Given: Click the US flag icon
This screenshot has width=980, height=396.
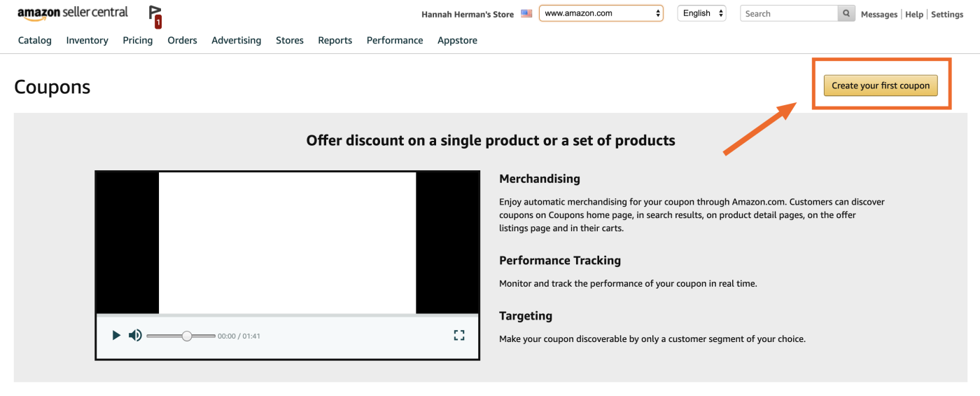Looking at the screenshot, I should pos(526,13).
